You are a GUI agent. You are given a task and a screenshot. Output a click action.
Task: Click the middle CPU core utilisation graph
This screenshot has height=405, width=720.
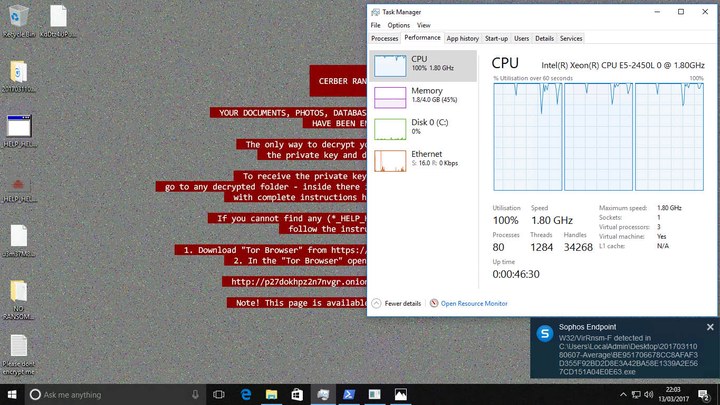pos(598,137)
